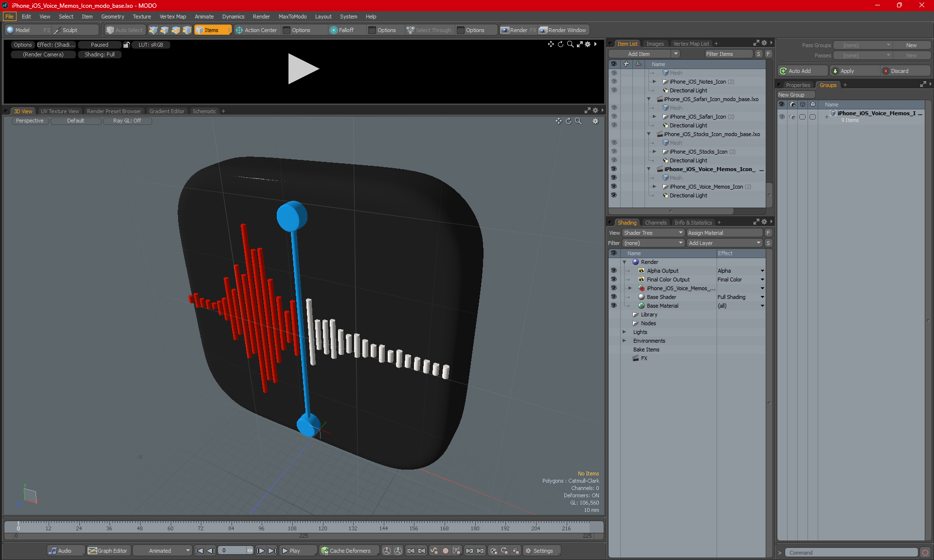Open Shader Tree view dropdown
Image resolution: width=934 pixels, height=560 pixels.
pyautogui.click(x=653, y=233)
